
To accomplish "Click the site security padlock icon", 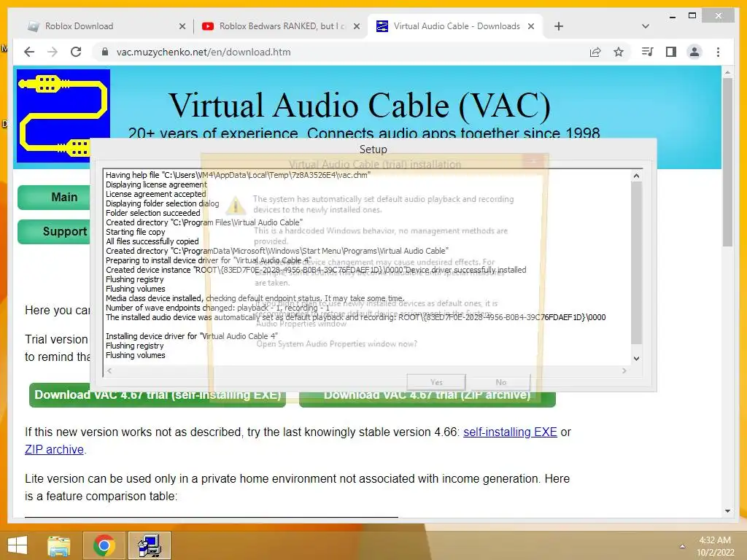I will (105, 52).
